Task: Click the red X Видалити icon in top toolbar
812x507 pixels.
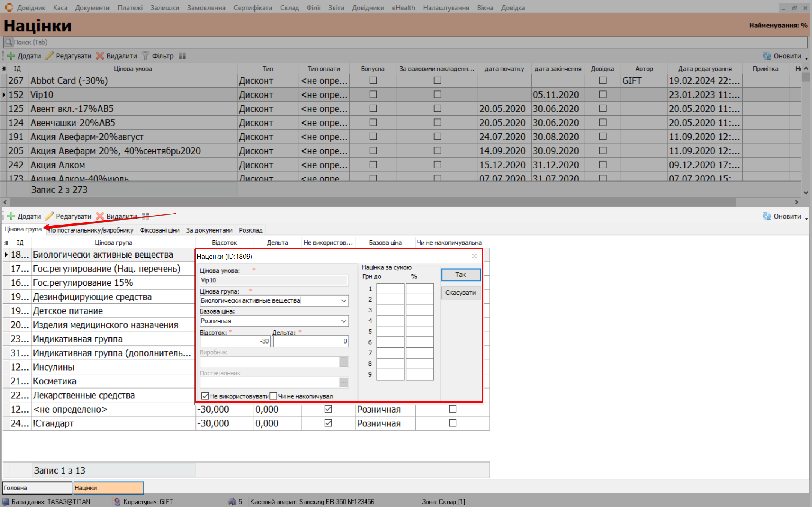Action: (x=100, y=56)
